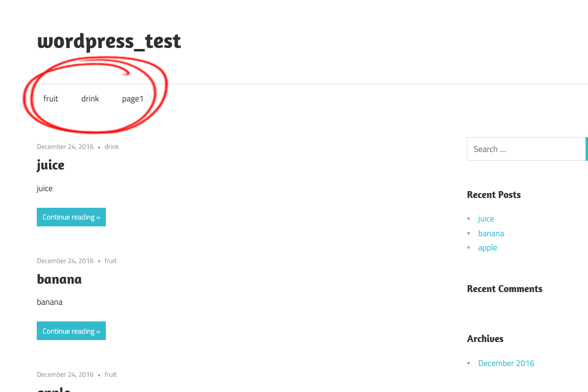The width and height of the screenshot is (588, 392).
Task: Open apple in Recent Posts
Action: [488, 248]
